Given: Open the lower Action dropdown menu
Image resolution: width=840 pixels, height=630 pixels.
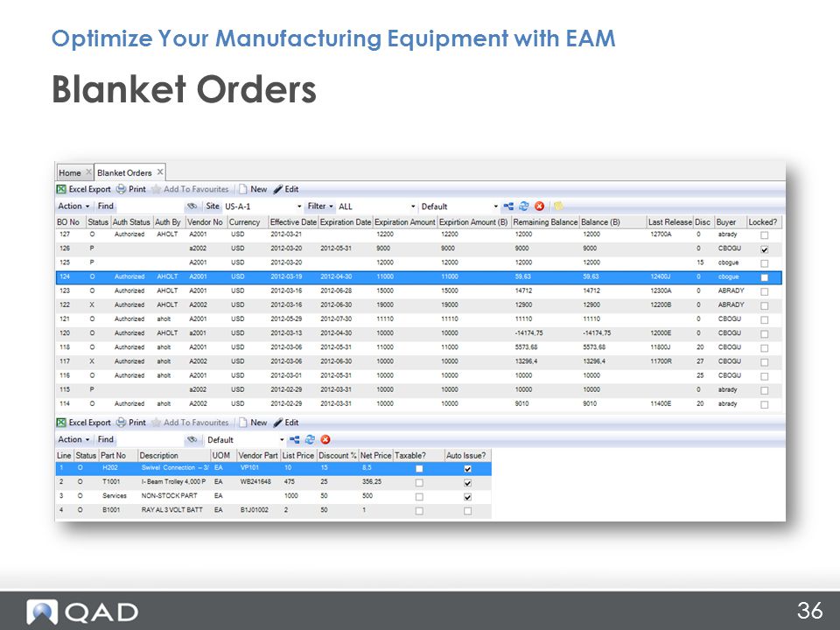Looking at the screenshot, I should tap(73, 439).
